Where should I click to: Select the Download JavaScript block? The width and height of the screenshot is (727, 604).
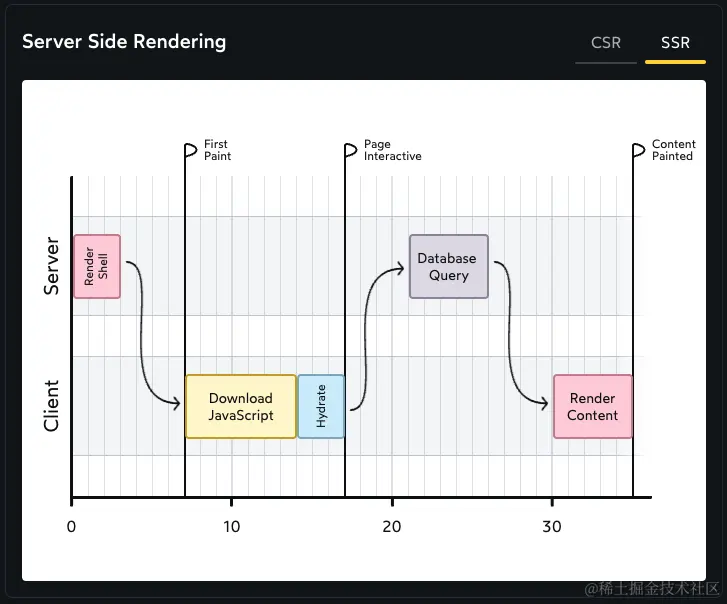coord(241,407)
